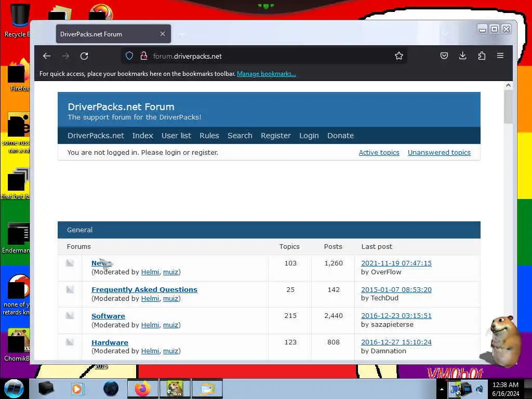Screen dimensions: 532x399
Task: Open the Rules menu item
Action: click(x=209, y=136)
